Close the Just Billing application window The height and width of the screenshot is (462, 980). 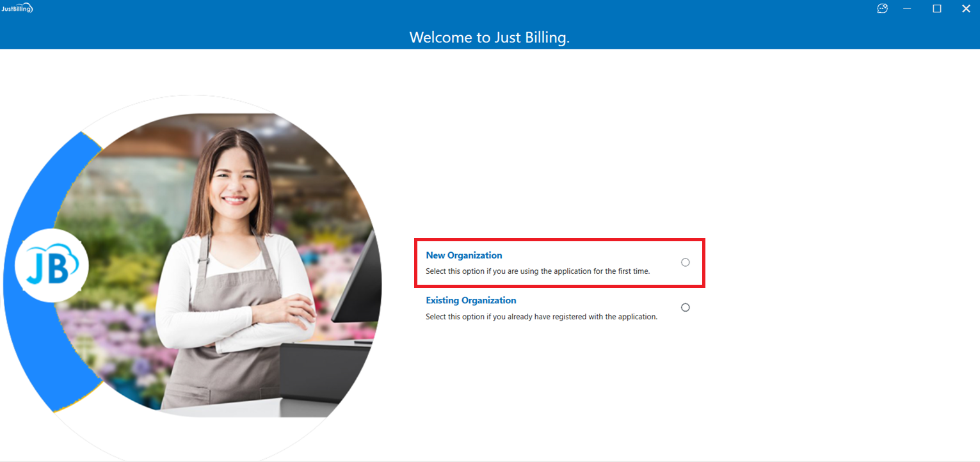(966, 8)
